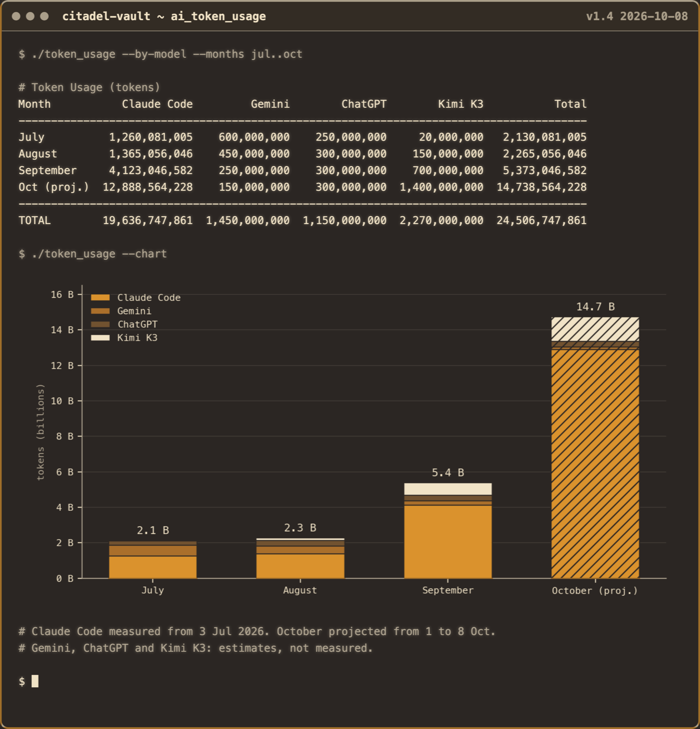Click the July bar in the chart
This screenshot has width=700, height=729.
pos(153,560)
